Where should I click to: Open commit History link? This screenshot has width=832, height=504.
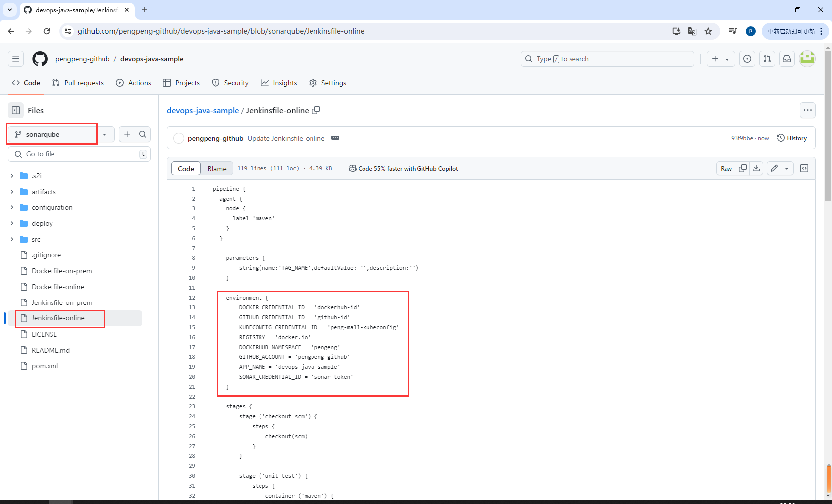[792, 138]
